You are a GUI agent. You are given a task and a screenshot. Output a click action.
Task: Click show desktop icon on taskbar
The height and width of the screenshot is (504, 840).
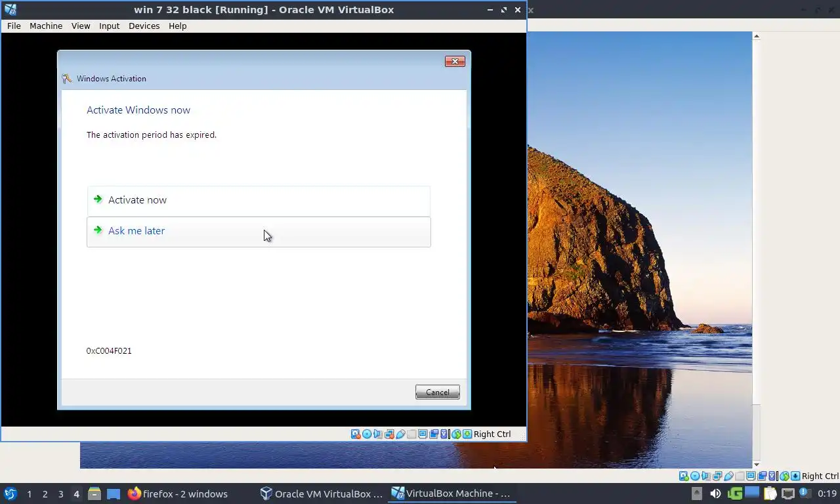(114, 493)
